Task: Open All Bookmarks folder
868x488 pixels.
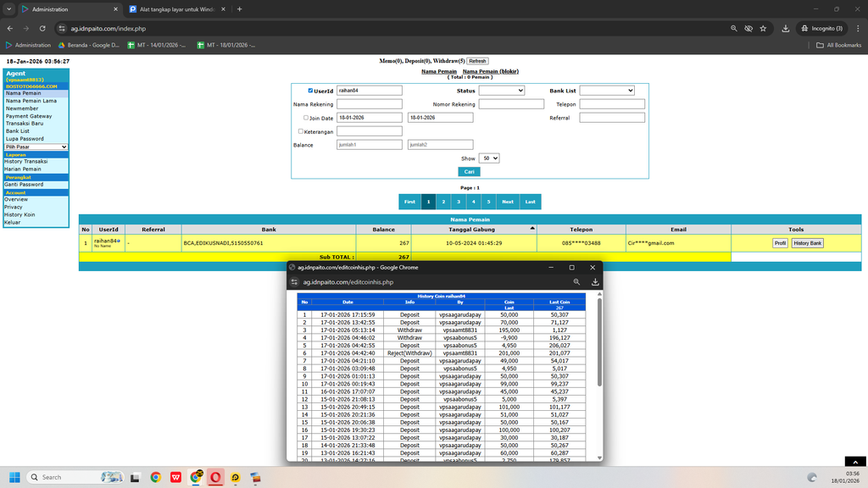Action: pyautogui.click(x=838, y=45)
